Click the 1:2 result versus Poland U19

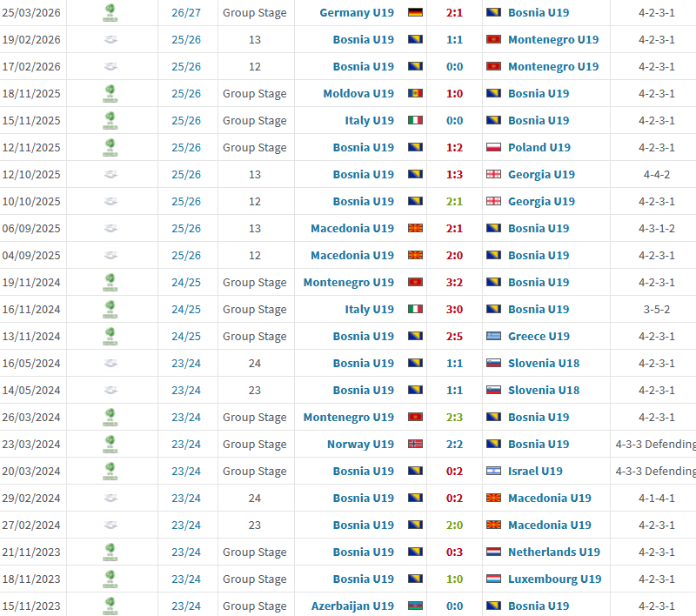pos(454,148)
